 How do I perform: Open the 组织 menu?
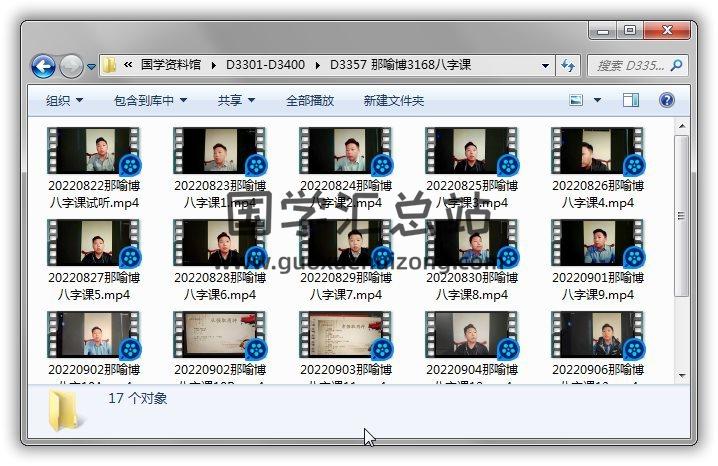pos(65,100)
